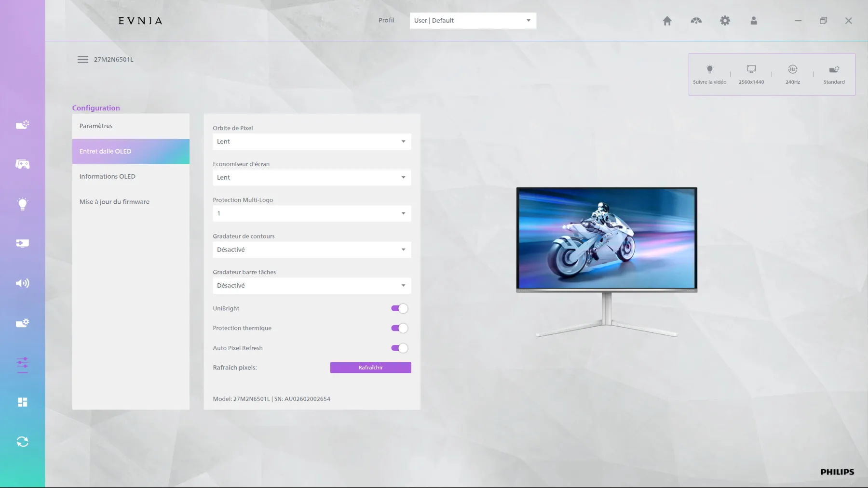This screenshot has width=868, height=488.
Task: Click the Configuration heading
Action: click(96, 108)
